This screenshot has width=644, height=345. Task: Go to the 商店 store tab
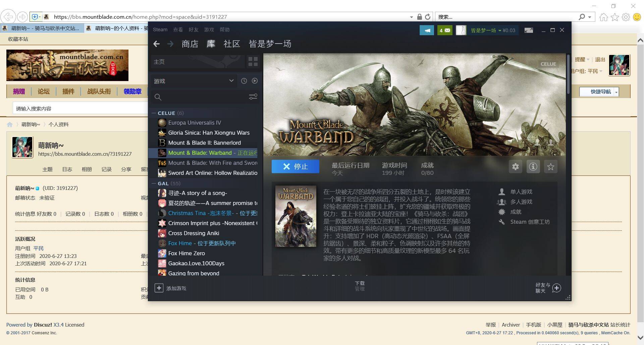pos(190,44)
